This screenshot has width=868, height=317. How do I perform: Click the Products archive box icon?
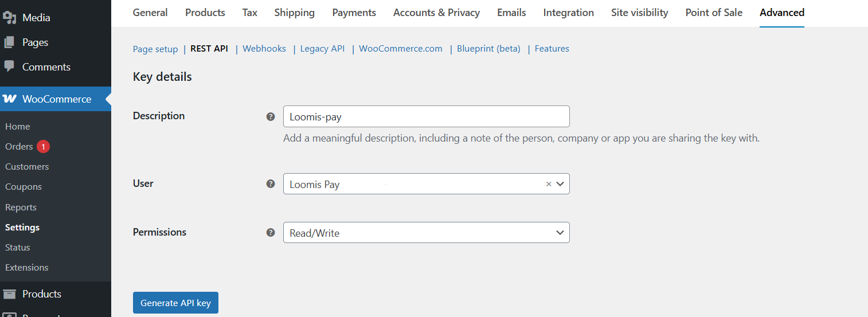[x=9, y=294]
